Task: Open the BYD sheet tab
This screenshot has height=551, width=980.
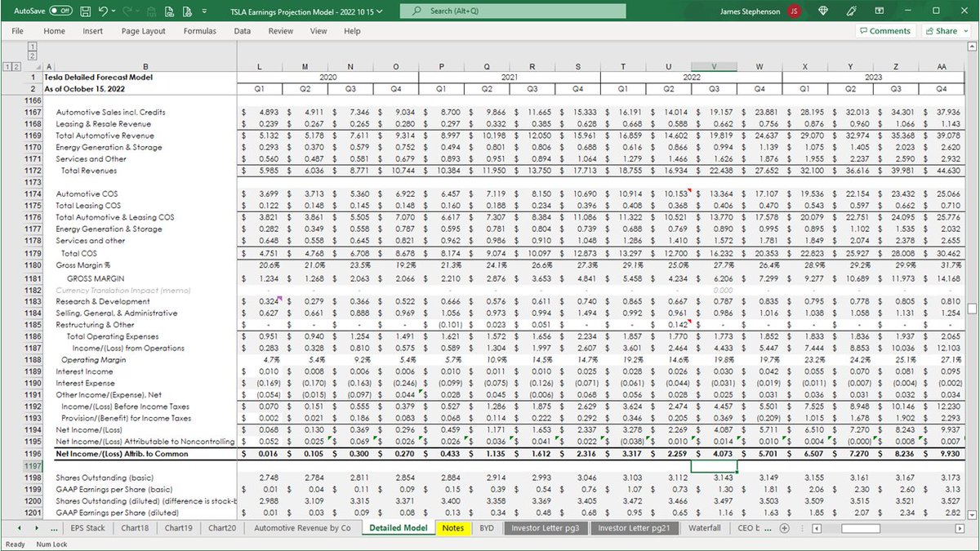Action: [487, 528]
